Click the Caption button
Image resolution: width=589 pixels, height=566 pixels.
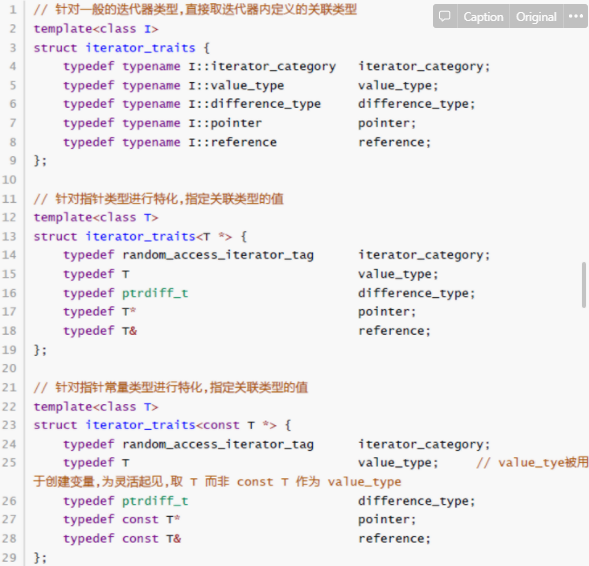(483, 17)
